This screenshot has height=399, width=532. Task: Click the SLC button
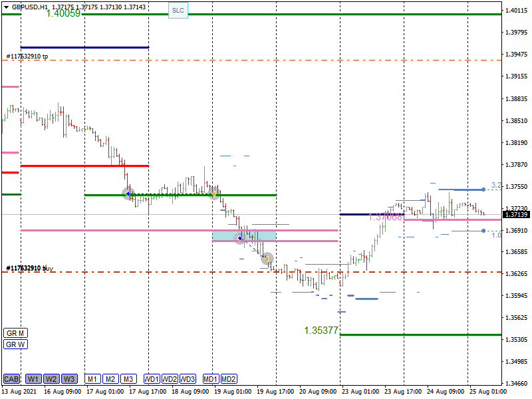pyautogui.click(x=178, y=11)
